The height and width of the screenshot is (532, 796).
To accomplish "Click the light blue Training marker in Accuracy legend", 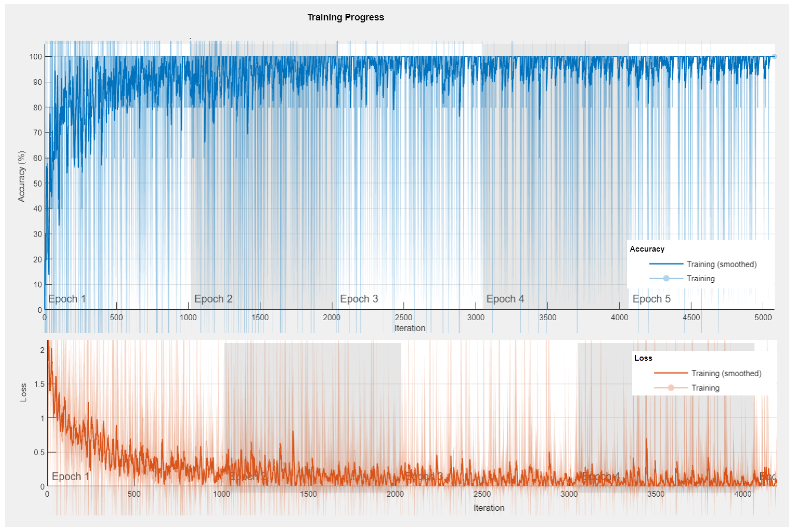I will coord(666,278).
